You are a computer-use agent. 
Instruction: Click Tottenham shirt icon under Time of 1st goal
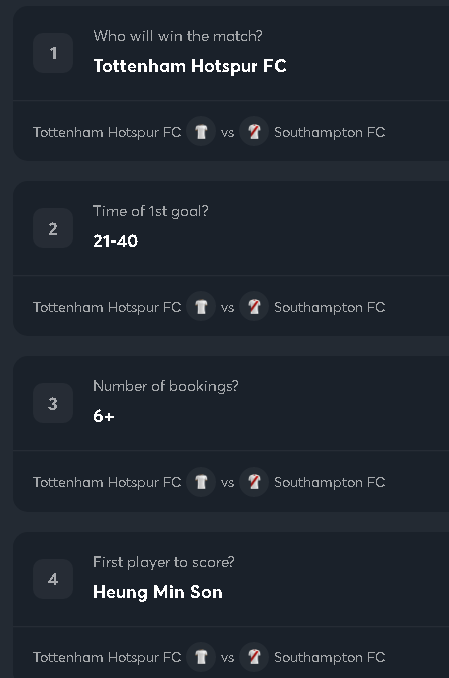[201, 307]
